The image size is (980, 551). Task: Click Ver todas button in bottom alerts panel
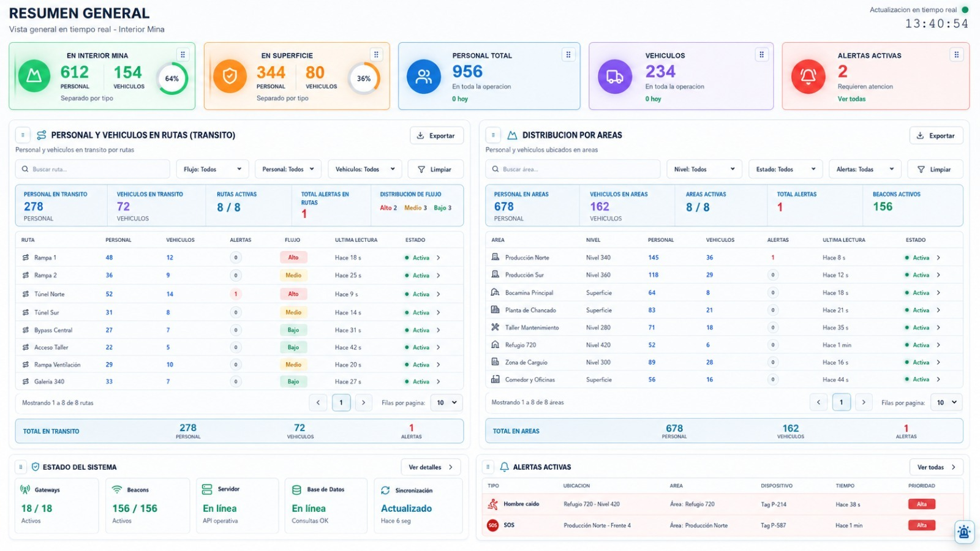(x=936, y=467)
